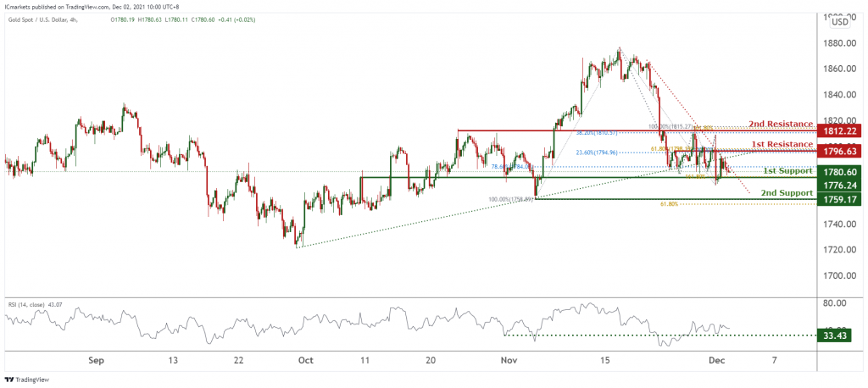Click the Oct marker on time axis
This screenshot has width=868, height=388.
click(305, 360)
